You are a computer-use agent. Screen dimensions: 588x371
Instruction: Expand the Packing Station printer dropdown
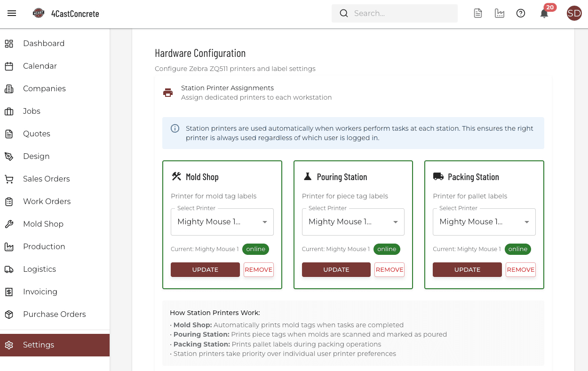(484, 222)
